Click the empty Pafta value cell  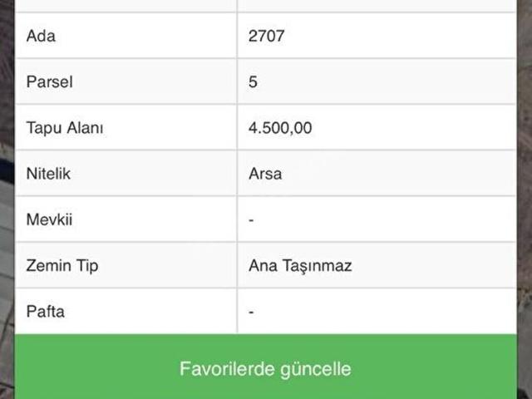tap(376, 313)
